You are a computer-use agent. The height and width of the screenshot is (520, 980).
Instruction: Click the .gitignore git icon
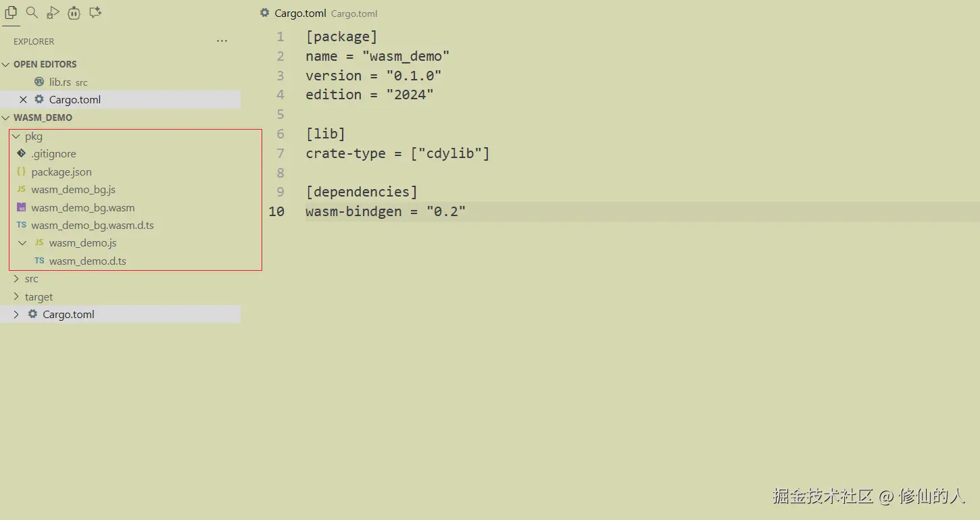coord(22,154)
